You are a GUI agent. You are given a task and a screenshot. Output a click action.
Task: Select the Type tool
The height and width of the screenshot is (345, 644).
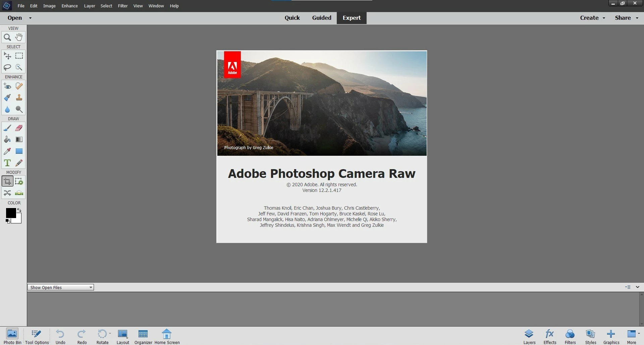pos(7,163)
